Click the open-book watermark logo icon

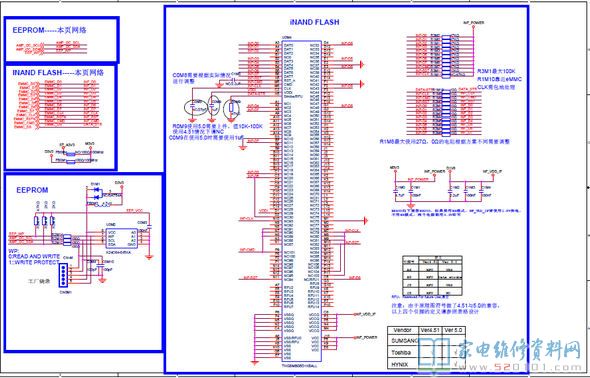pyautogui.click(x=434, y=352)
